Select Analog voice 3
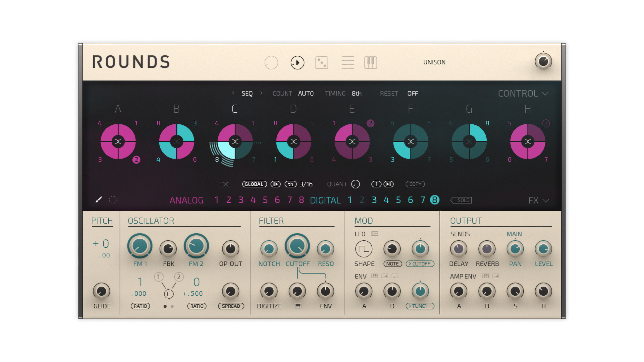This screenshot has height=362, width=644. pos(241,200)
